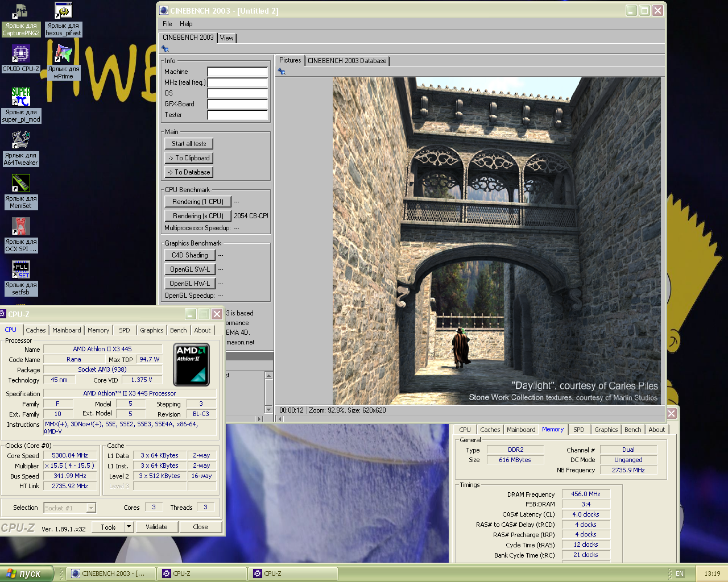Select SPD tab in second CPU-Z window

pos(579,430)
